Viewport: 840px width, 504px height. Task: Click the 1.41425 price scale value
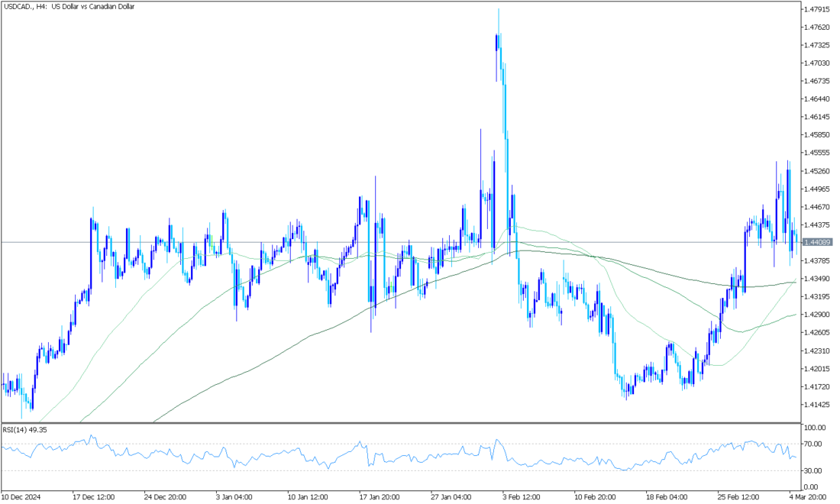point(816,405)
